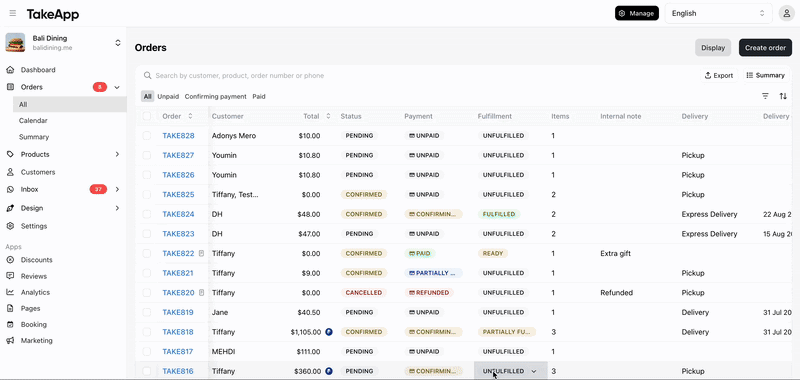Click the Booking calendar icon

[10, 324]
